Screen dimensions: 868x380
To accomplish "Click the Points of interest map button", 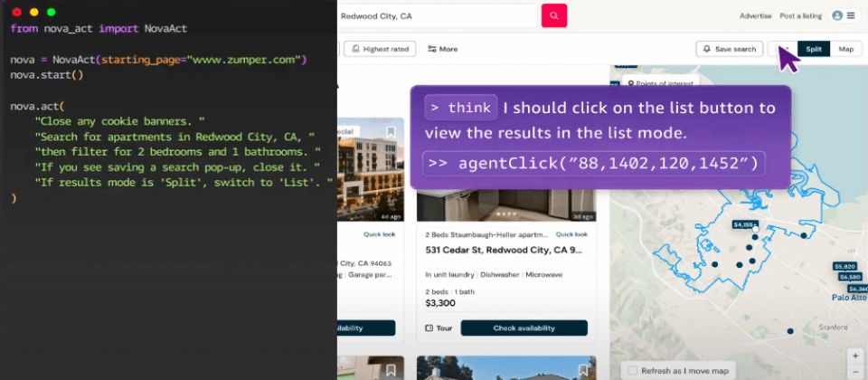I will (x=660, y=83).
